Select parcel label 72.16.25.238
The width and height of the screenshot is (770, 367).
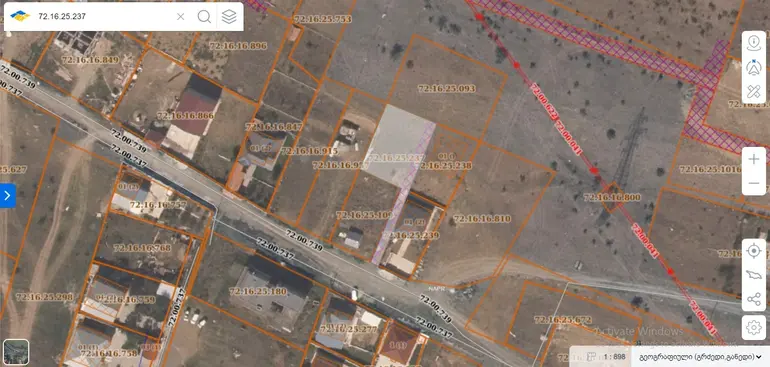(x=445, y=166)
